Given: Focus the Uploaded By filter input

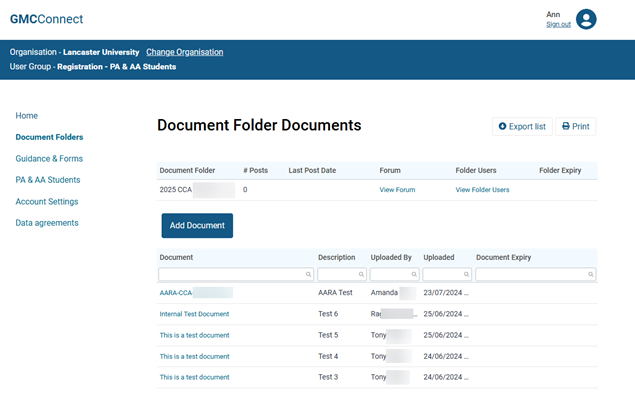Looking at the screenshot, I should click(394, 274).
